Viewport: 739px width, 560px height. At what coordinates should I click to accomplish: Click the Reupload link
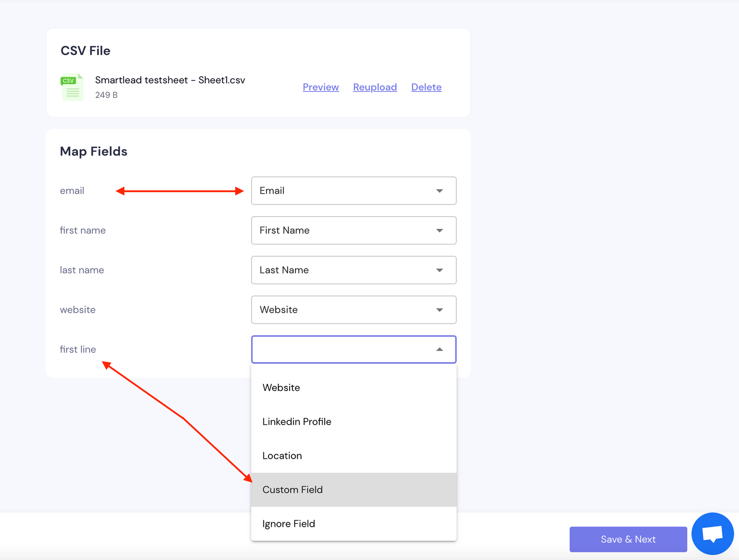coord(375,87)
